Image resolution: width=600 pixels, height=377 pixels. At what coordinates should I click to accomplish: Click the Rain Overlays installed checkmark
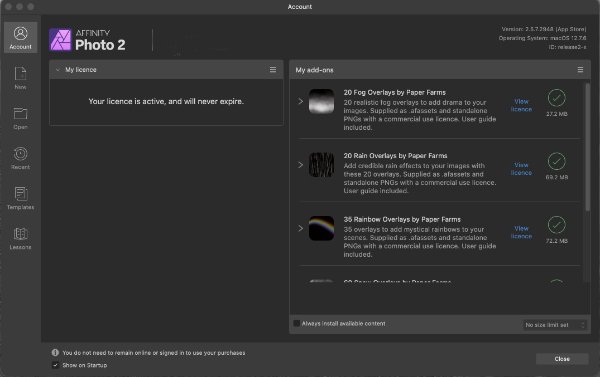pos(557,161)
